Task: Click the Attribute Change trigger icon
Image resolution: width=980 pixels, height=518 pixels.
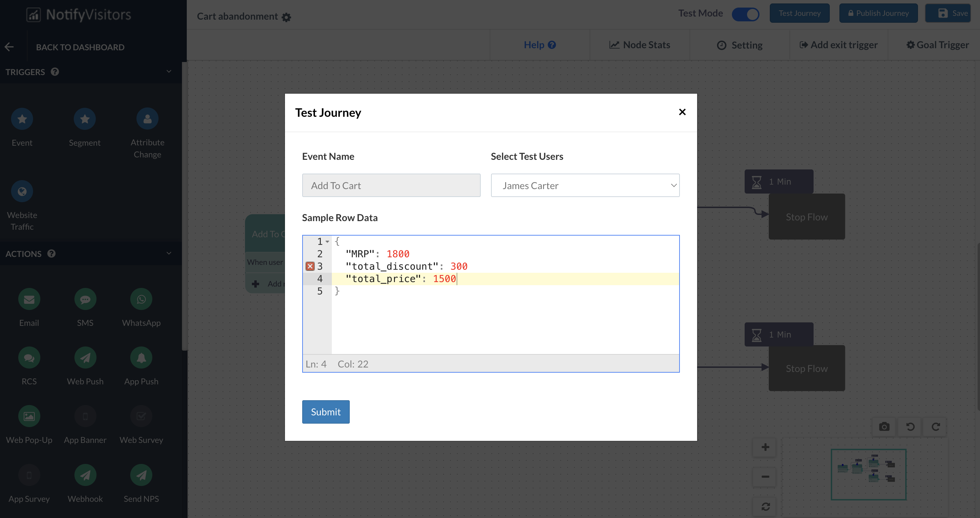Action: tap(147, 119)
